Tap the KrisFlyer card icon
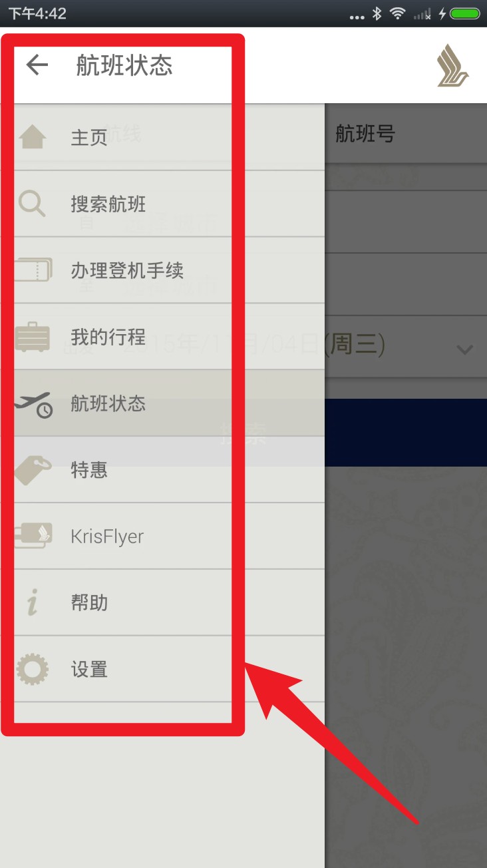The width and height of the screenshot is (487, 868). click(33, 536)
